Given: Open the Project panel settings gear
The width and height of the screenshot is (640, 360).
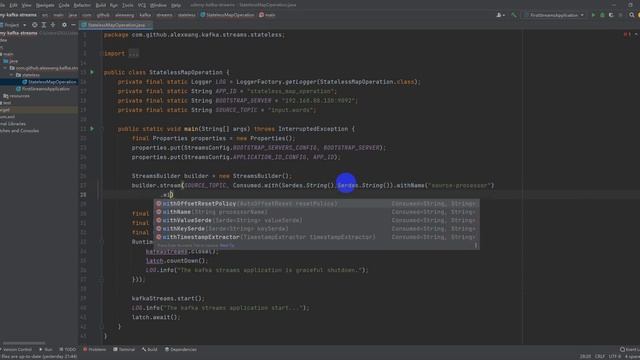Looking at the screenshot, I should (64, 25).
